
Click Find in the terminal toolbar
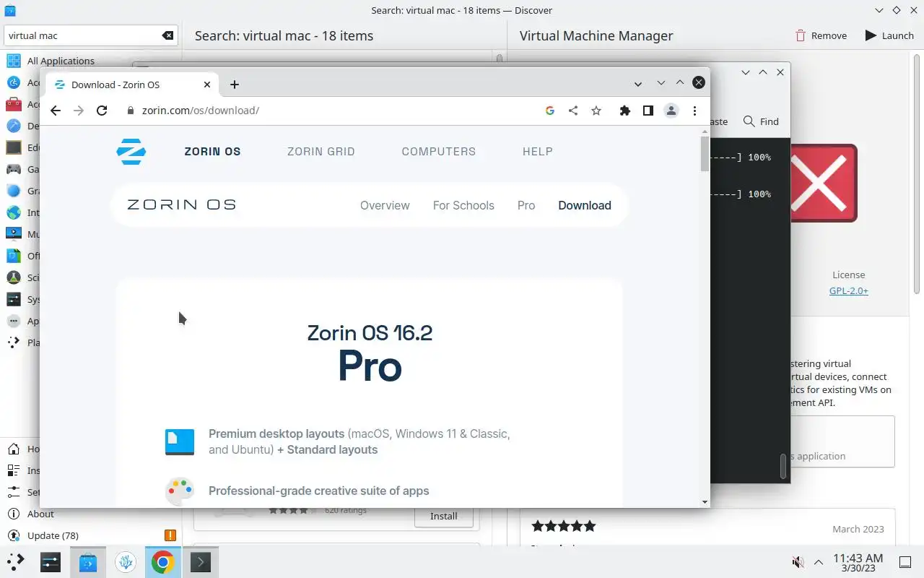762,121
